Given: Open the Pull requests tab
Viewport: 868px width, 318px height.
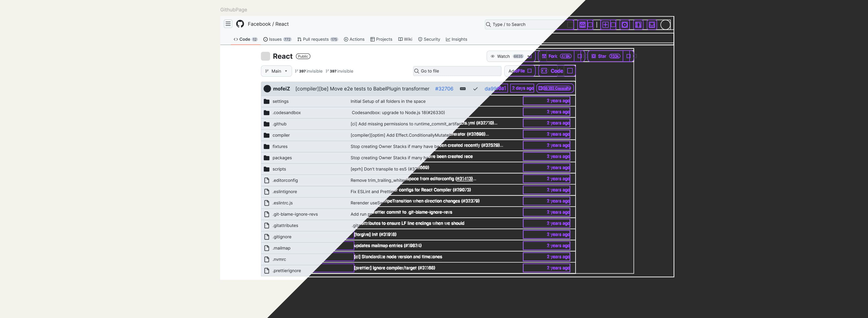Looking at the screenshot, I should tap(318, 39).
